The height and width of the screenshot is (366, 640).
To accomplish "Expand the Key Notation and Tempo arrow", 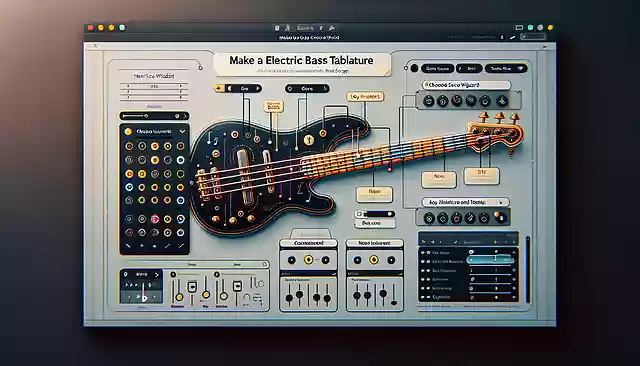I will [x=501, y=202].
